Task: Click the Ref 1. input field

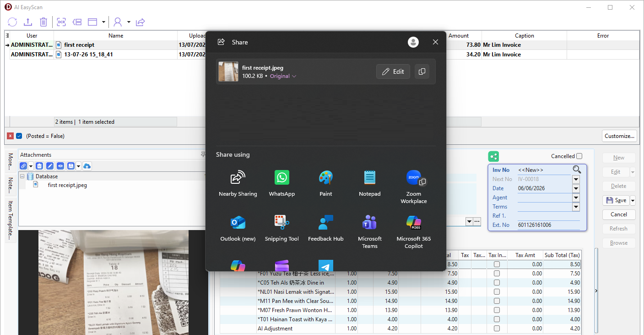Action: coord(548,216)
